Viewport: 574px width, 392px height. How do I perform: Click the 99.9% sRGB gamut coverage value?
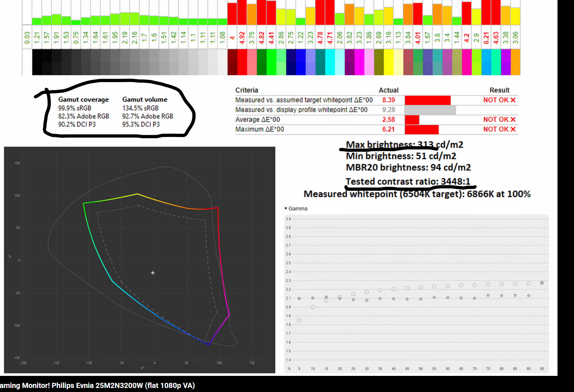point(74,108)
